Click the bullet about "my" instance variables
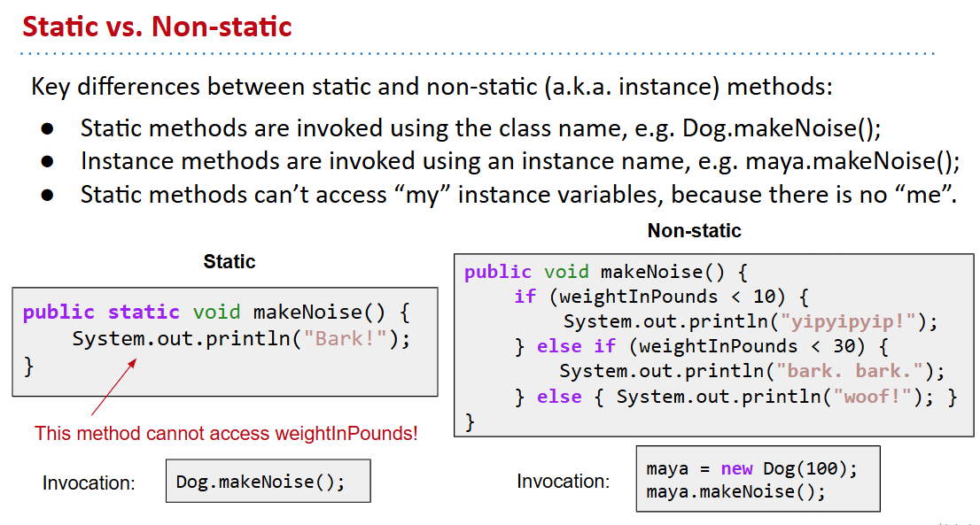 (x=517, y=194)
